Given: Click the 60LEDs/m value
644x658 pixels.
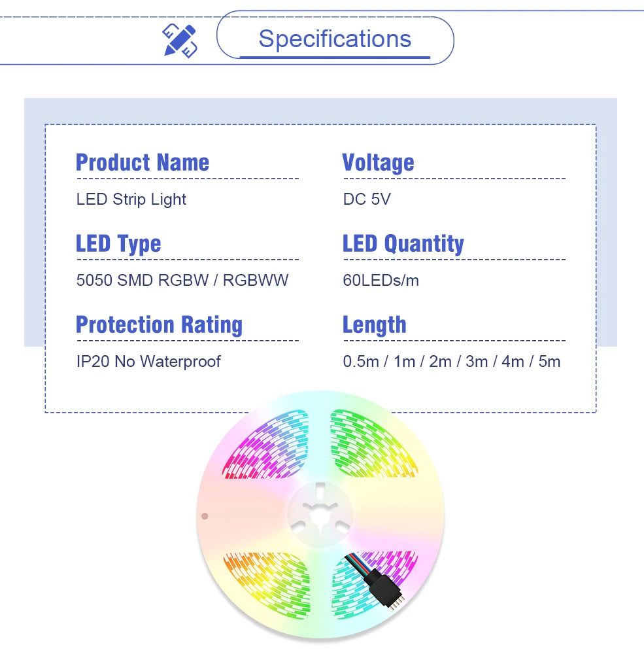Looking at the screenshot, I should tap(381, 281).
